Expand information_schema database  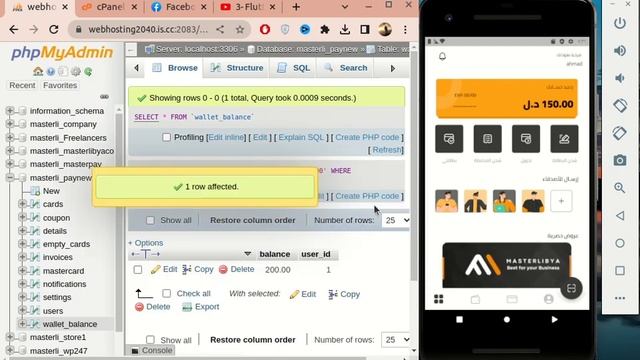click(10, 111)
